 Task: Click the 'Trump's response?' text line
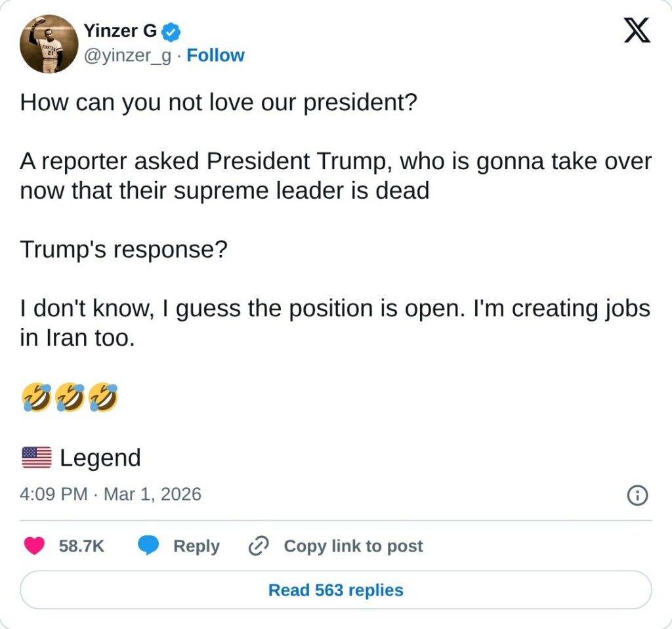point(123,249)
